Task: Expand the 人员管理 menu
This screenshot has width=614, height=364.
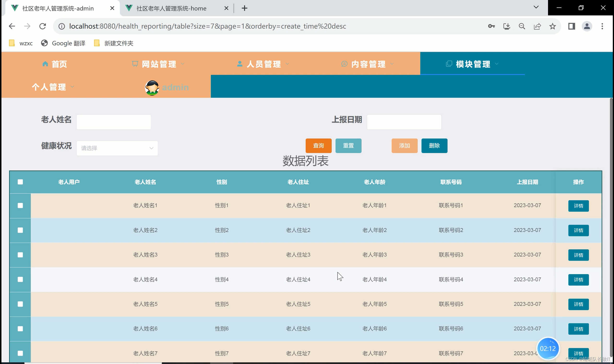Action: click(263, 64)
